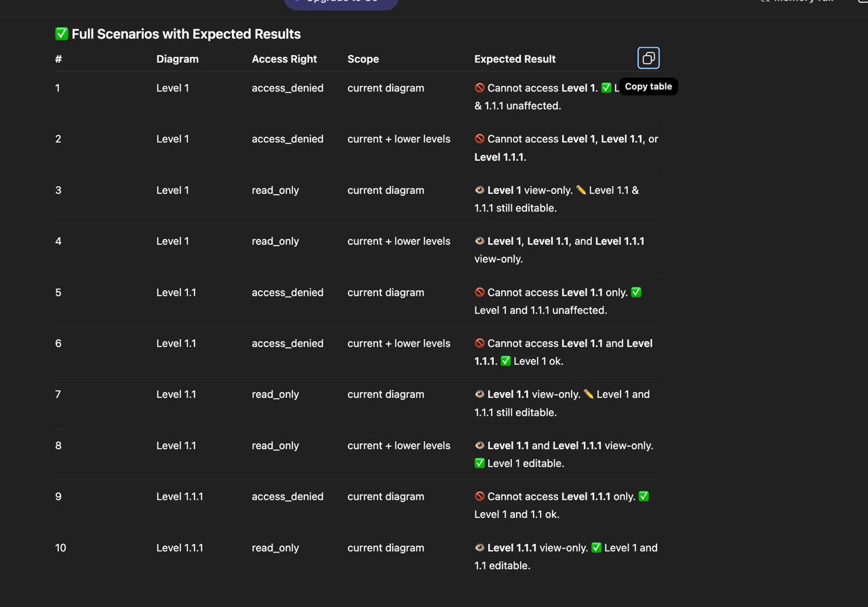The height and width of the screenshot is (607, 868).
Task: Select the "Level 1" diagram cell in row 3
Action: (172, 191)
